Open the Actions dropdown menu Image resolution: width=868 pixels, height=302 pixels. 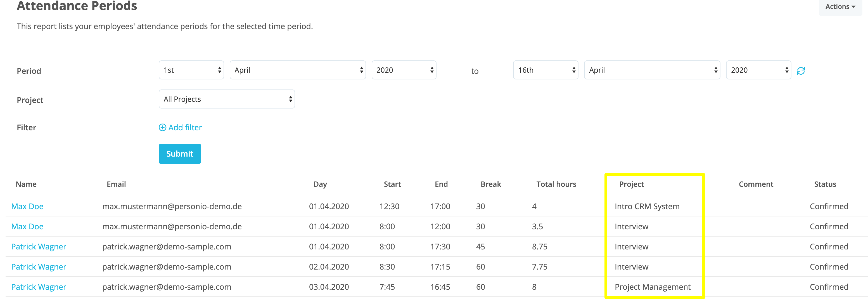pos(840,7)
